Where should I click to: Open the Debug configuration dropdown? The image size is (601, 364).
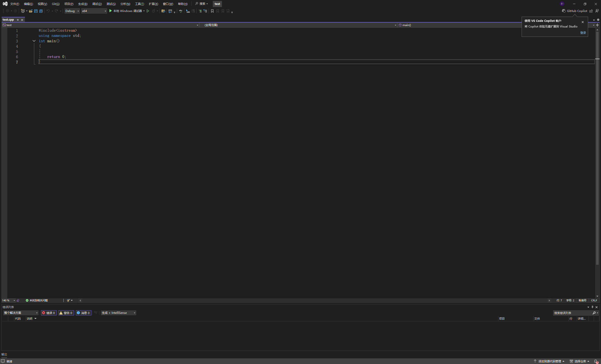[x=72, y=11]
